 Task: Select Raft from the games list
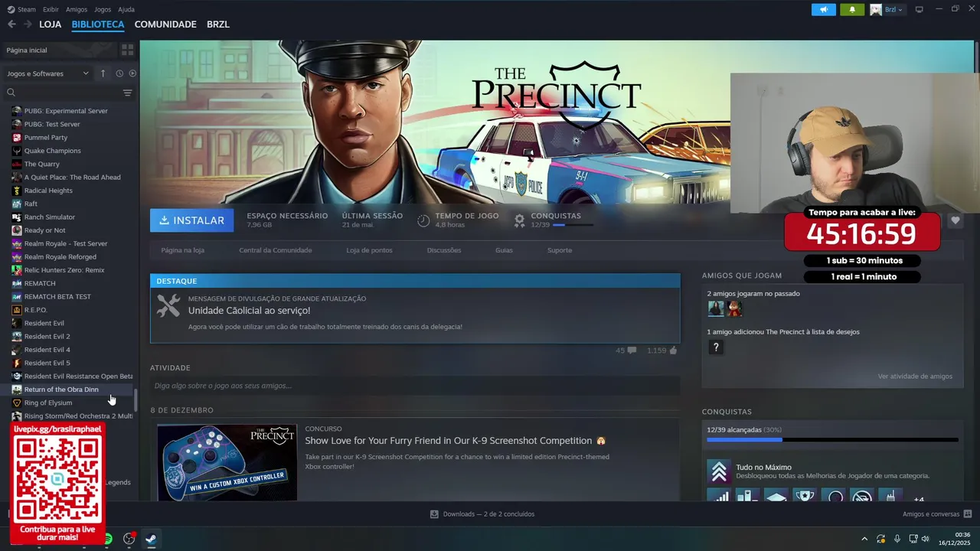[x=31, y=204]
